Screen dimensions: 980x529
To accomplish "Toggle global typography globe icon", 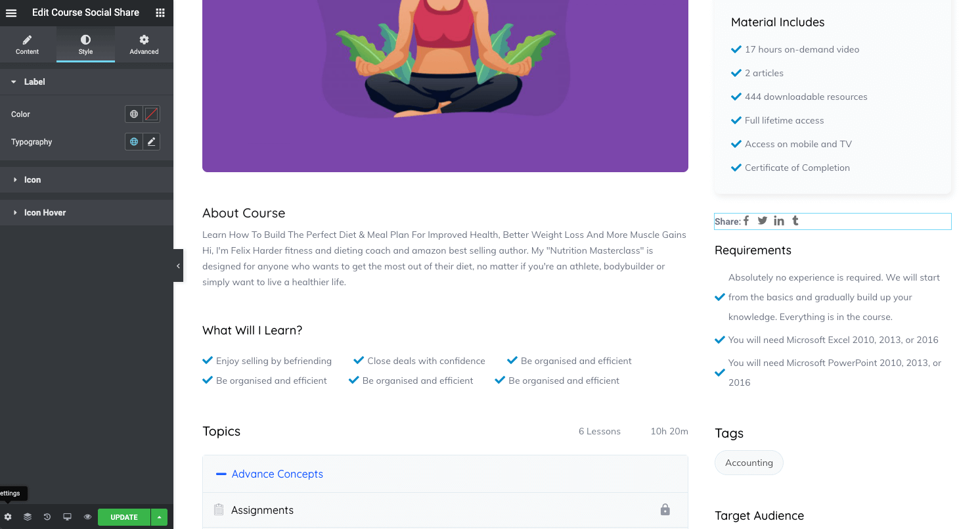I will (x=134, y=142).
